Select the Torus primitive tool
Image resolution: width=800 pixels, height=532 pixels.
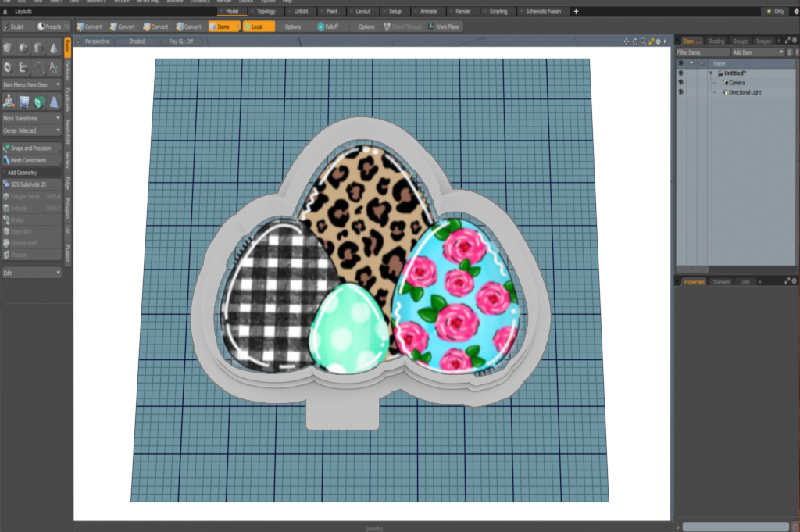point(9,67)
